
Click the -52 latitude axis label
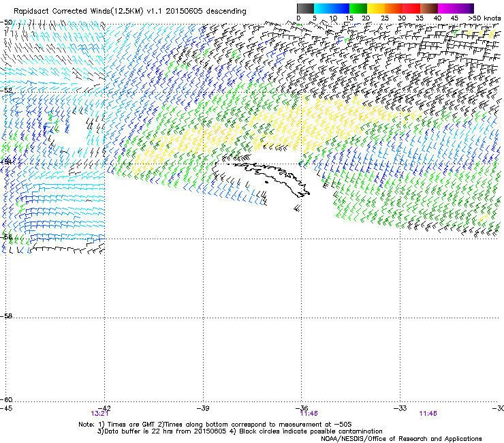pyautogui.click(x=6, y=91)
